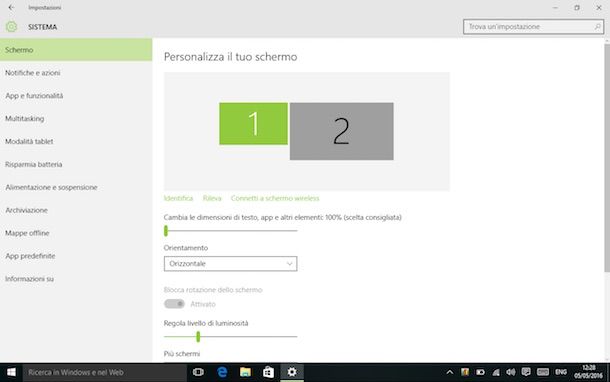610x382 pixels.
Task: Open Alimentazione e sospensione settings
Action: tap(76, 187)
